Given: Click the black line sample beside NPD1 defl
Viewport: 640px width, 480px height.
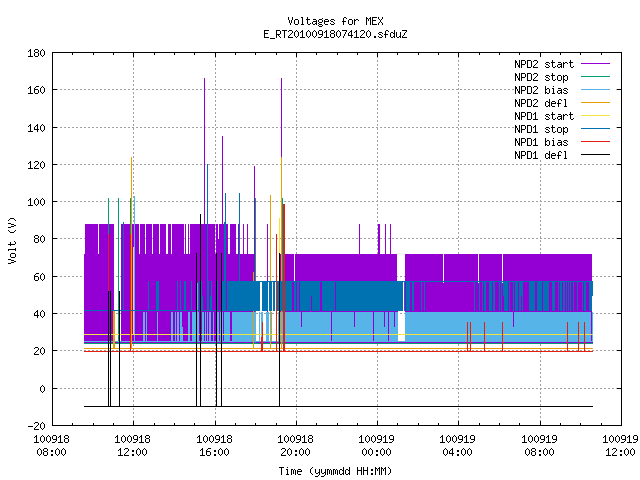Looking at the screenshot, I should 595,155.
